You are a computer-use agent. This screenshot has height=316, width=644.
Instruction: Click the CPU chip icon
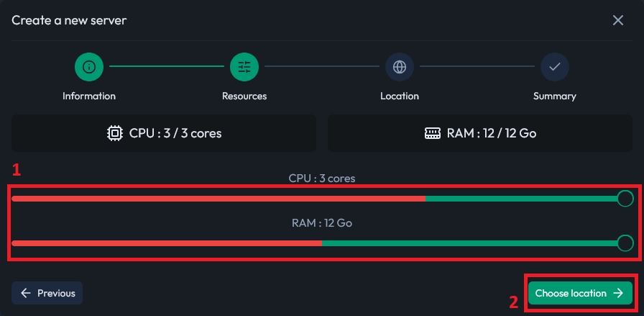click(114, 133)
